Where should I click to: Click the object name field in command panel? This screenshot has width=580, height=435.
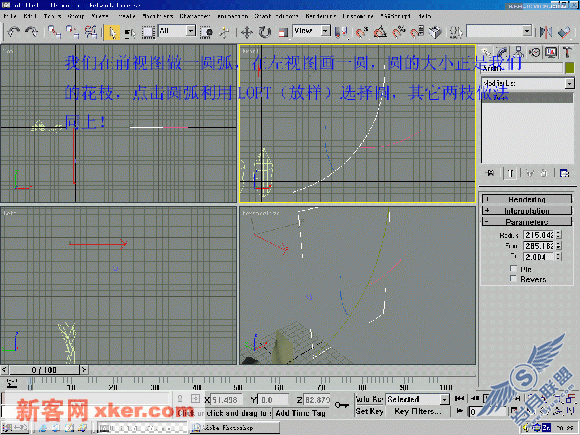[522, 68]
